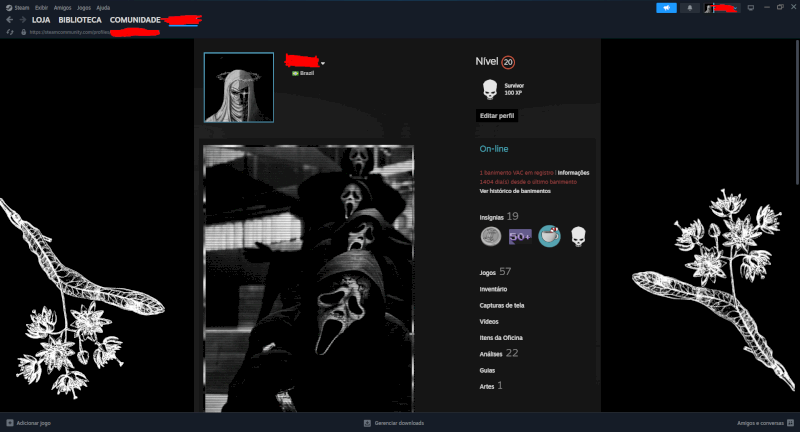
Task: Open Ver histórico de banimentos link
Action: (x=515, y=191)
